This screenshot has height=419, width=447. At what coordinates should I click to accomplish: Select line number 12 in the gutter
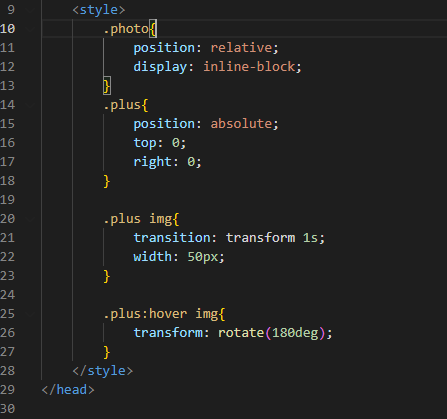click(x=7, y=67)
